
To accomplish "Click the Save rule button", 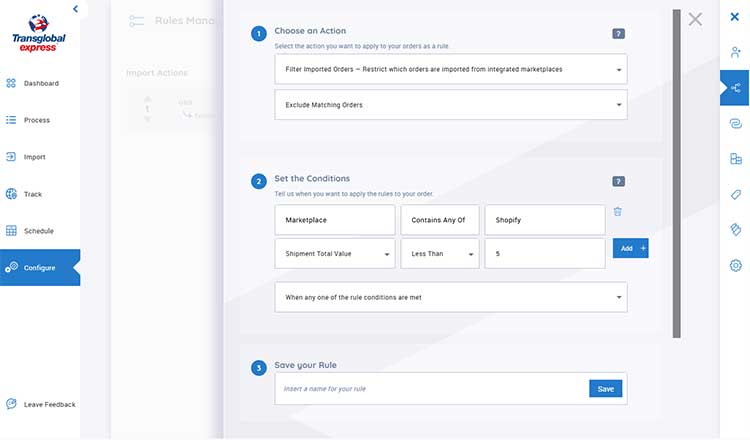I will [x=606, y=389].
